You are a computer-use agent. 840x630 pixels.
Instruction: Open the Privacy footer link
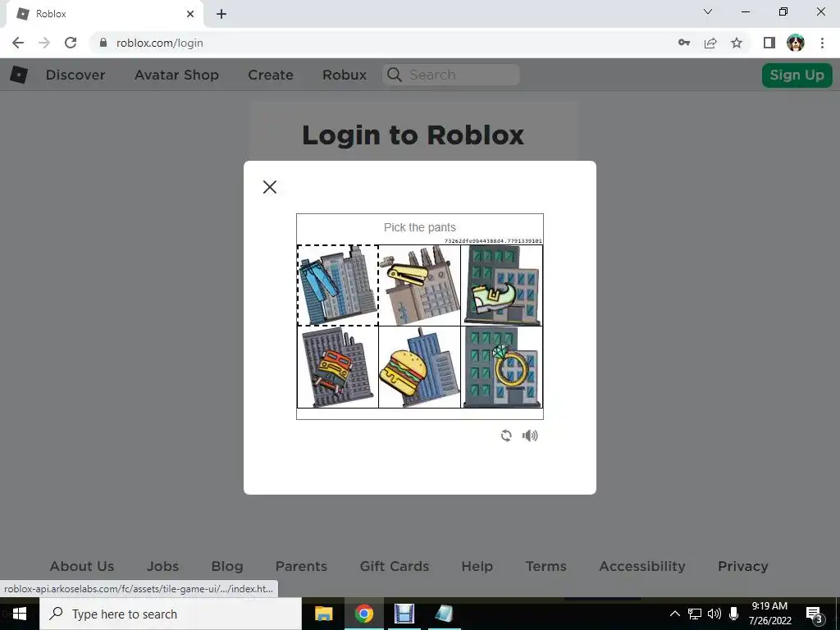[743, 566]
